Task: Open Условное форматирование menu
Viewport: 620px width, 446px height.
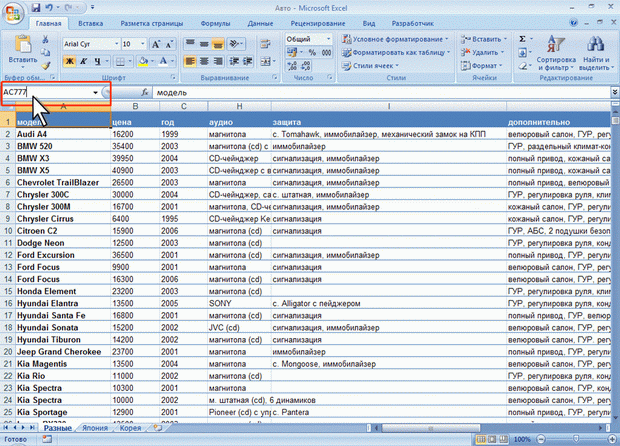Action: click(x=395, y=39)
